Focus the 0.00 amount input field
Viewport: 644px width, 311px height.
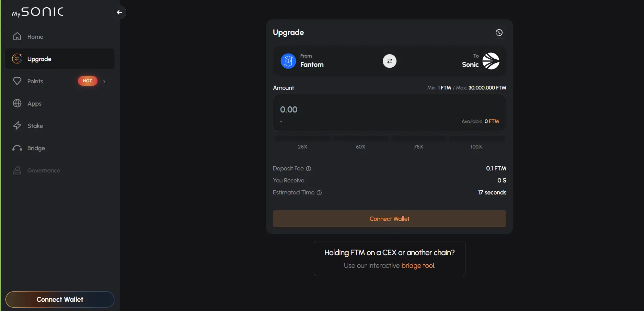pos(390,113)
